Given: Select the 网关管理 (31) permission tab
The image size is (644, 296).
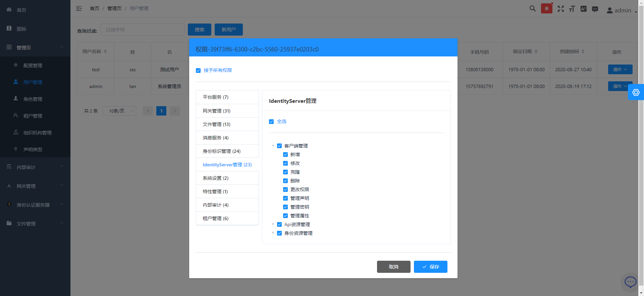Looking at the screenshot, I should pos(227,111).
